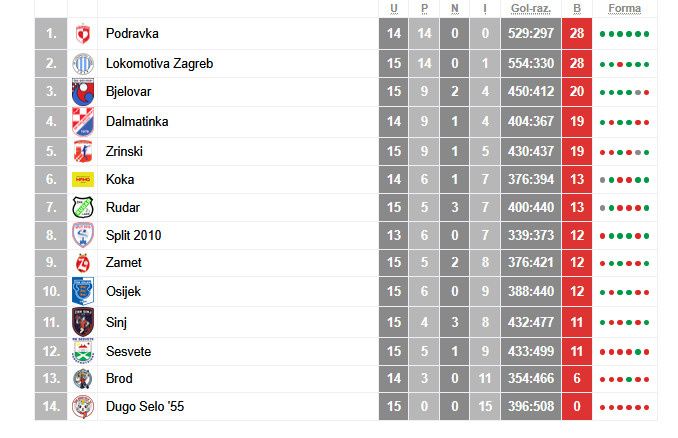
Task: Click the Brod team name
Action: [x=119, y=379]
